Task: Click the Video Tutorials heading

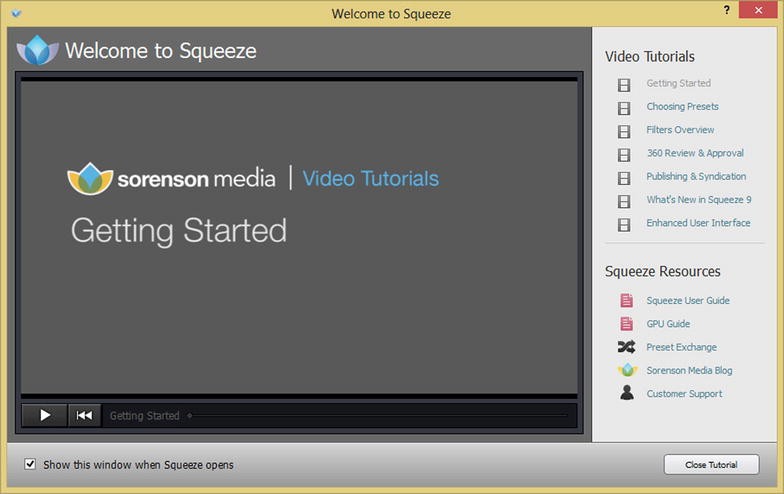Action: pyautogui.click(x=650, y=56)
